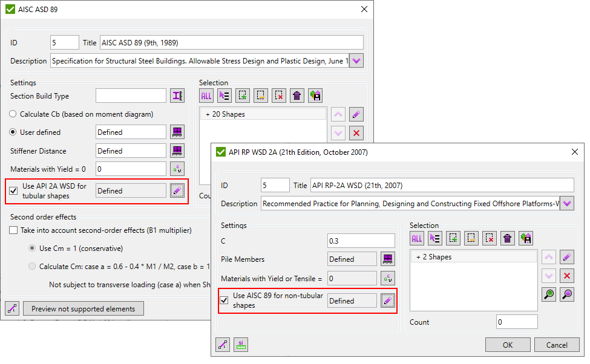Close the API RP WSD 2A dialog

575,152
